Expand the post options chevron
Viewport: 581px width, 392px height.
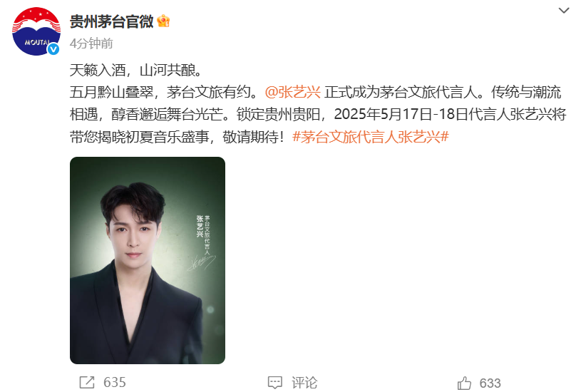coord(564,11)
